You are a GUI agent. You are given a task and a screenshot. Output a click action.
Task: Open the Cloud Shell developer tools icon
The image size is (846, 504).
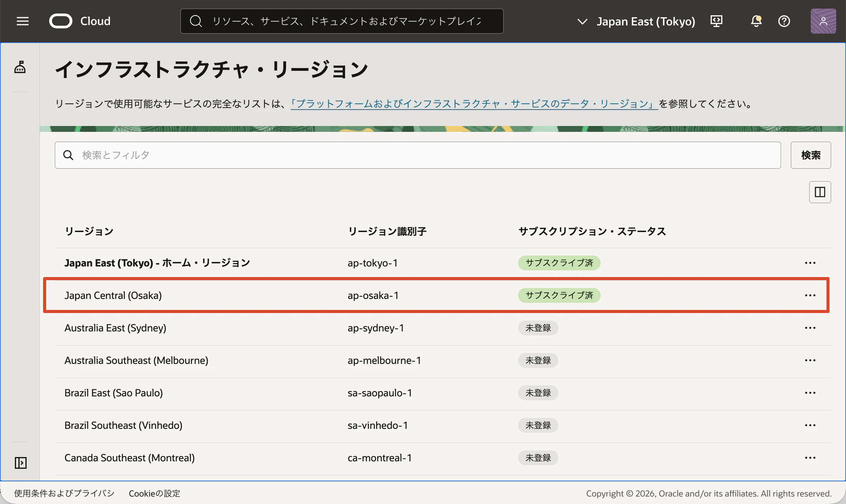tap(716, 21)
